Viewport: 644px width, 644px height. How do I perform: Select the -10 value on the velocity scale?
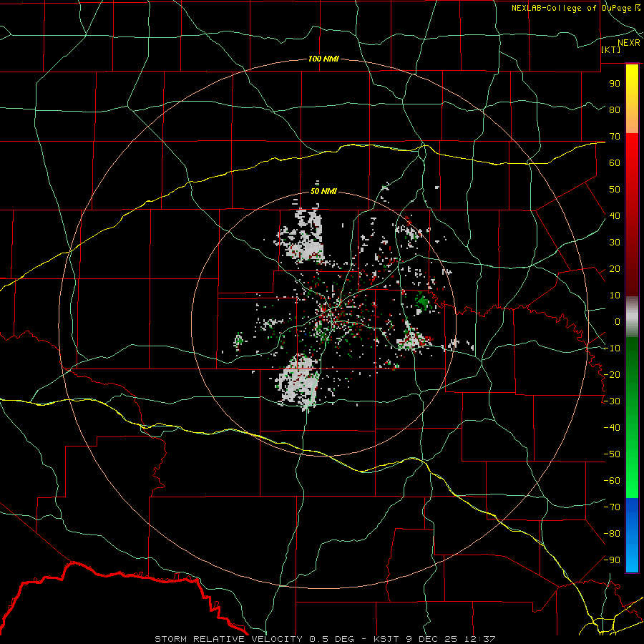(x=612, y=348)
